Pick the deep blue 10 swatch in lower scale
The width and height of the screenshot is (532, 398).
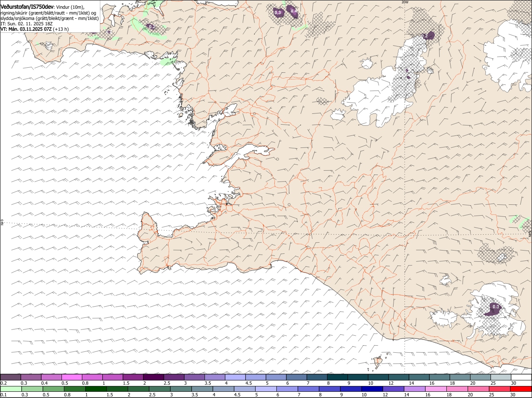[x=372, y=389]
